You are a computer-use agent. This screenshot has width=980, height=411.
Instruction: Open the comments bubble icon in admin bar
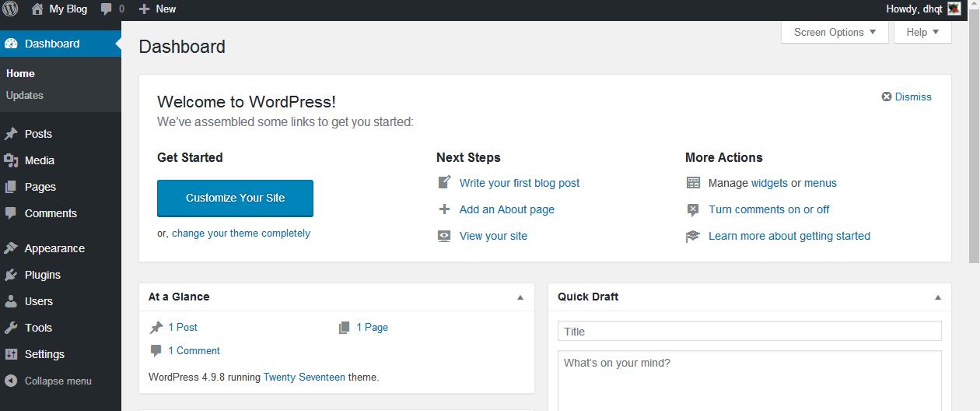pos(107,9)
